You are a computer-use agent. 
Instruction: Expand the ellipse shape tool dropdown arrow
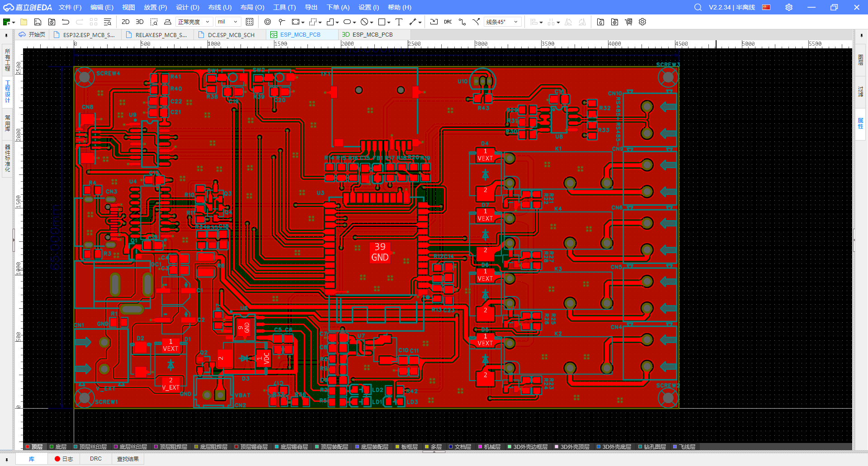[x=354, y=22]
